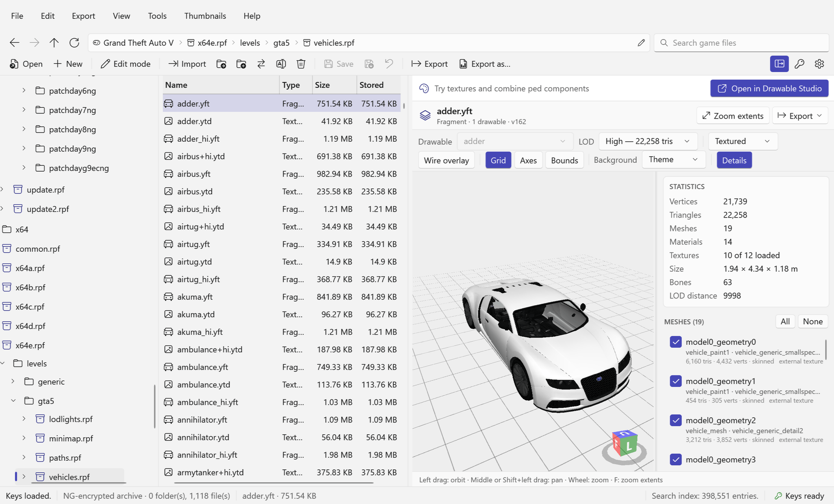Click the adder.ytd texture file icon
The height and width of the screenshot is (504, 834).
tap(168, 121)
